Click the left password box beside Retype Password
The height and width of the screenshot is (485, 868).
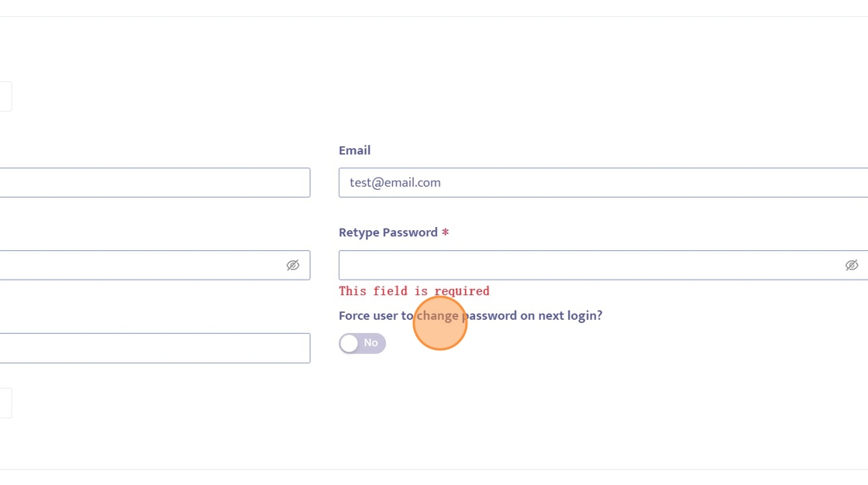click(x=139, y=265)
